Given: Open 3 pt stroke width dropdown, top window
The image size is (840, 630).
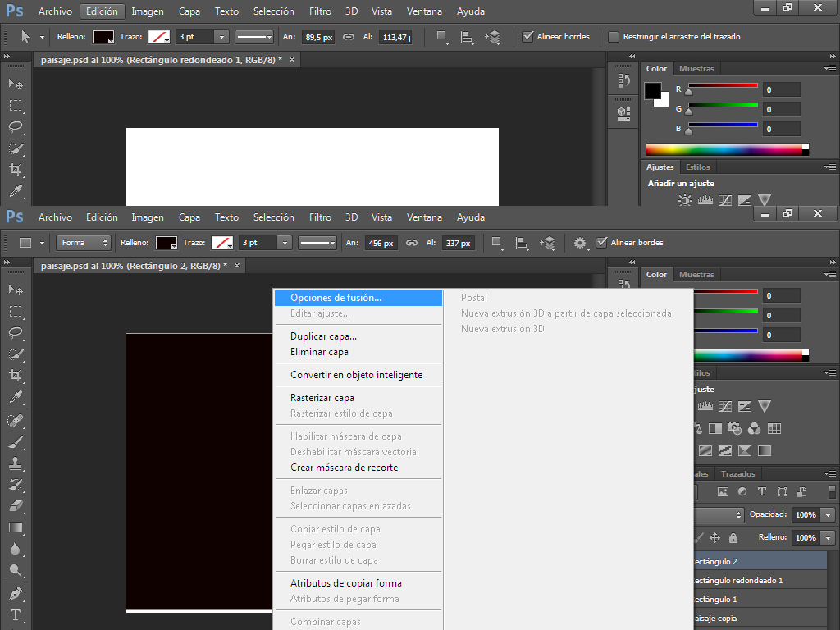Looking at the screenshot, I should (221, 37).
